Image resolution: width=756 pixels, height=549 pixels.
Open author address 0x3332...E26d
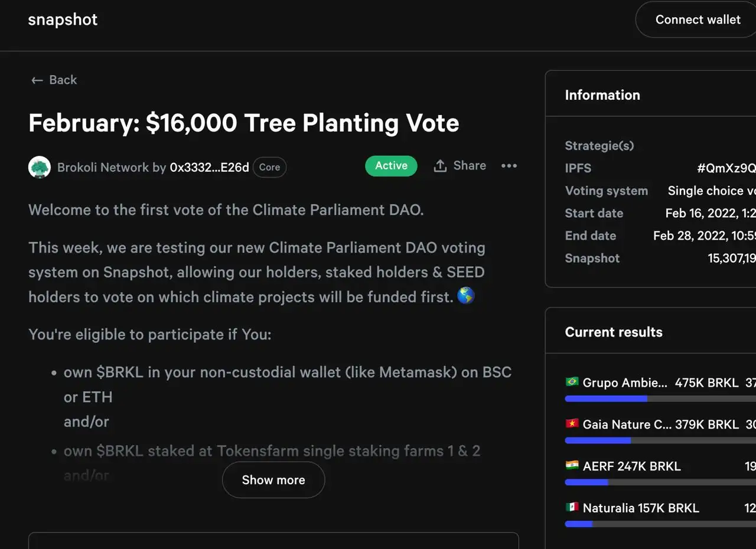click(x=209, y=167)
